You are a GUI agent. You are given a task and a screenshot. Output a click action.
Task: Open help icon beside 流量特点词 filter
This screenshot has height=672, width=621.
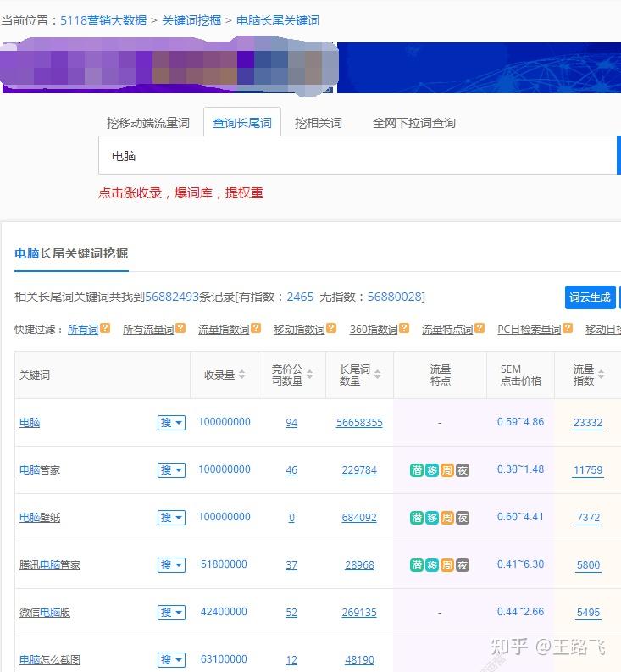pos(480,328)
